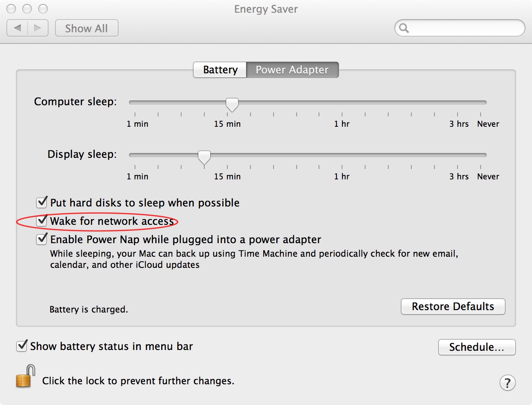The image size is (532, 405).
Task: Disable Wake for network access
Action: point(41,221)
